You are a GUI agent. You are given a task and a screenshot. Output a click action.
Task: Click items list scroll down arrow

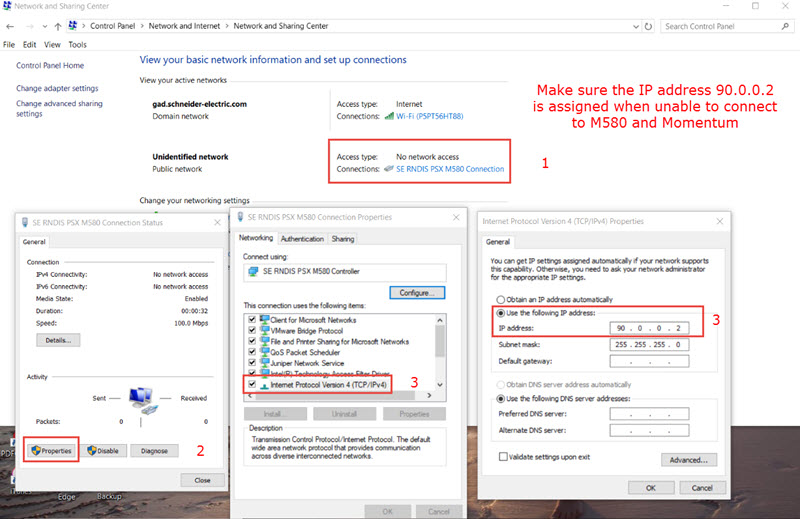[x=440, y=385]
